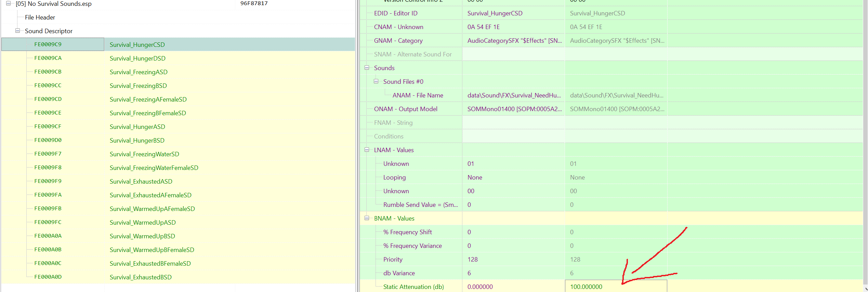The height and width of the screenshot is (292, 868).
Task: Select Survival_FreezingASD record
Action: point(138,72)
